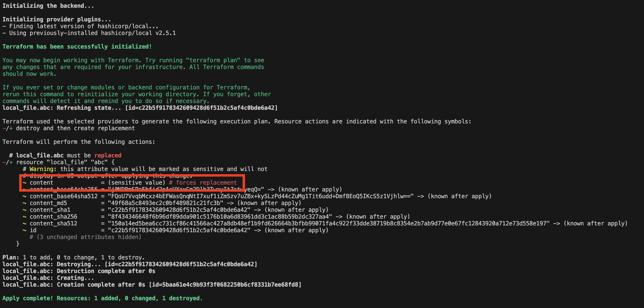Click the red 'replaced' word
The image size is (644, 308).
tap(108, 155)
